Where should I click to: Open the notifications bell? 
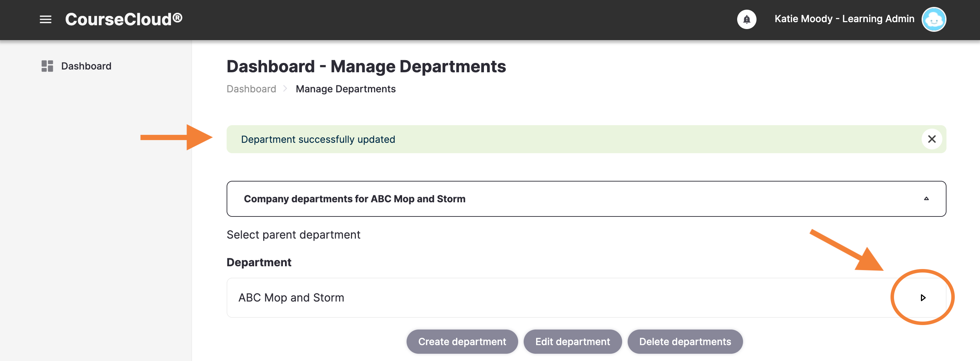coord(746,19)
